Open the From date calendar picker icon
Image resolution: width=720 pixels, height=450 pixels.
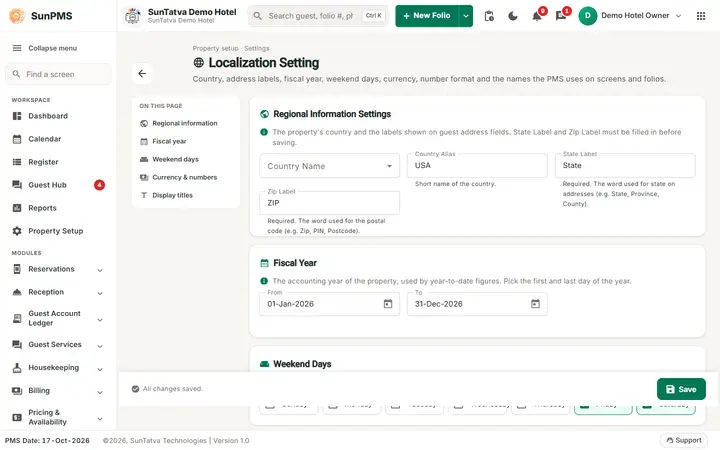coord(388,304)
